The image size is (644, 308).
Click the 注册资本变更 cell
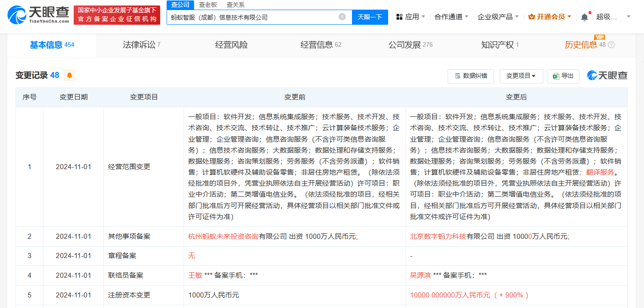[x=144, y=295]
